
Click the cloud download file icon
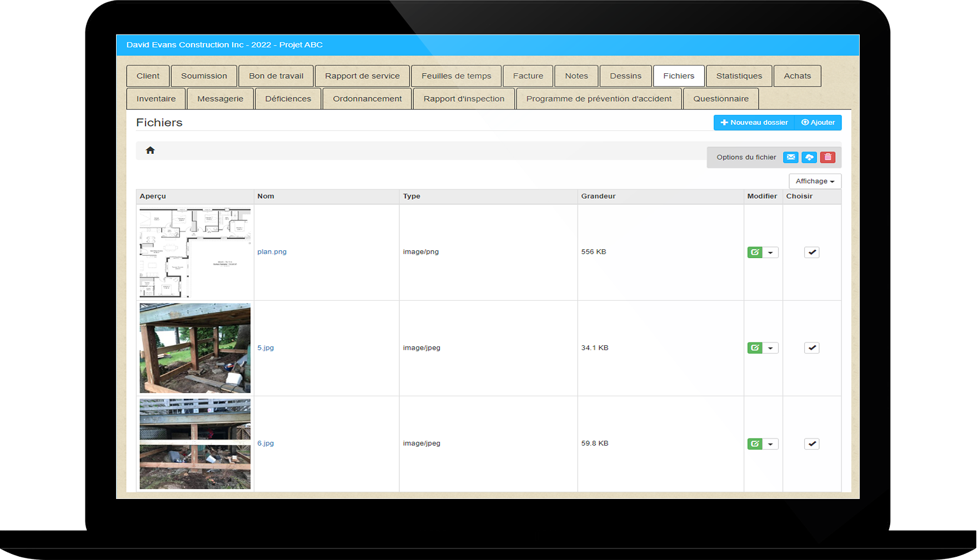coord(809,158)
